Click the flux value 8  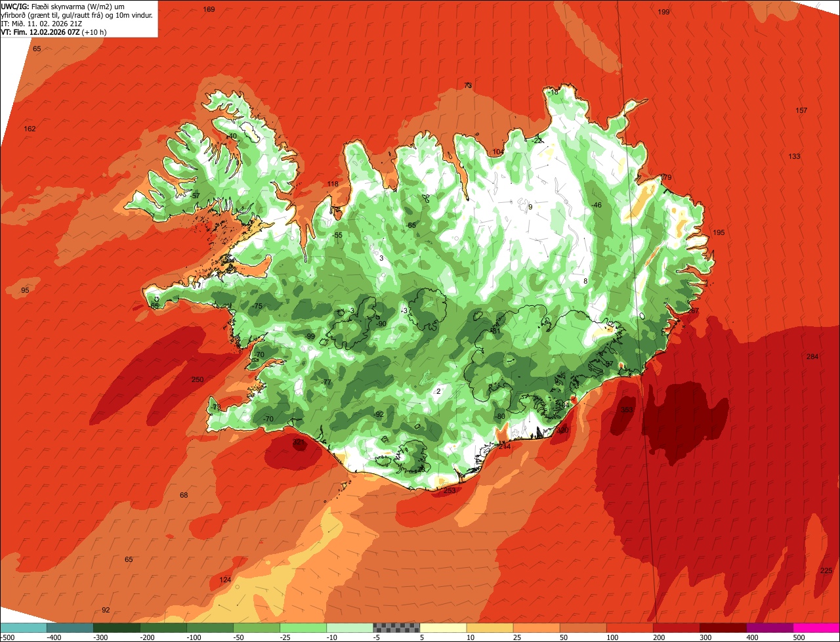click(585, 281)
